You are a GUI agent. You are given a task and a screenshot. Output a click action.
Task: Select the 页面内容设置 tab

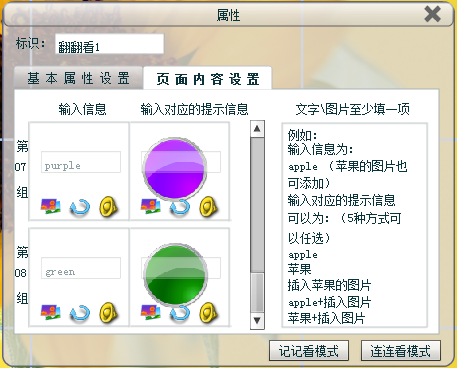pyautogui.click(x=208, y=78)
